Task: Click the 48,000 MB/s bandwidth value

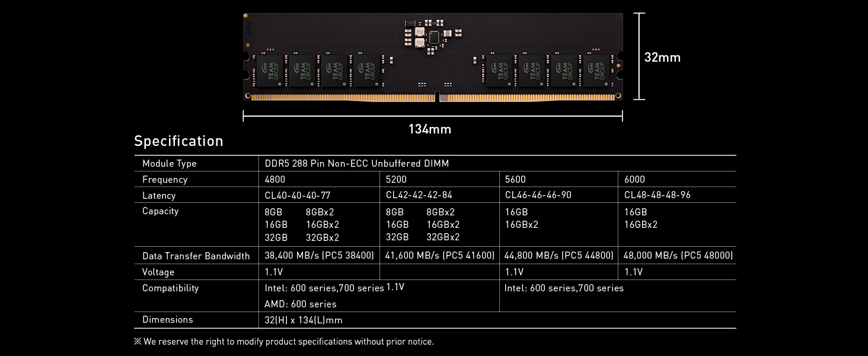Action: coord(678,256)
